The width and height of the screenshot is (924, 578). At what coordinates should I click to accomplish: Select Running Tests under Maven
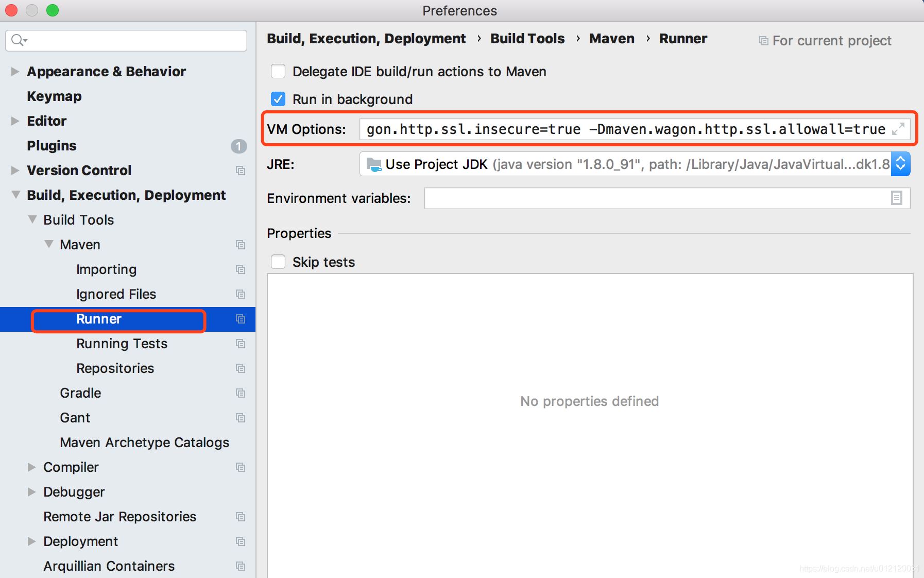(122, 344)
